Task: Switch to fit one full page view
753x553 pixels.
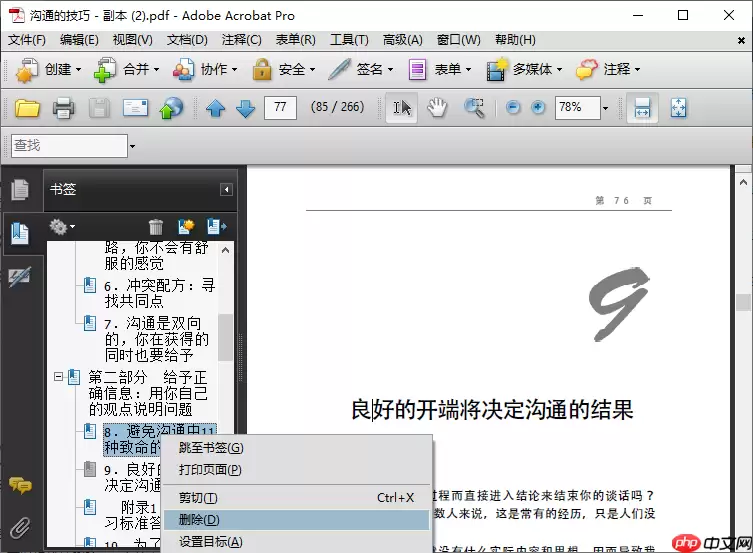Action: point(678,108)
